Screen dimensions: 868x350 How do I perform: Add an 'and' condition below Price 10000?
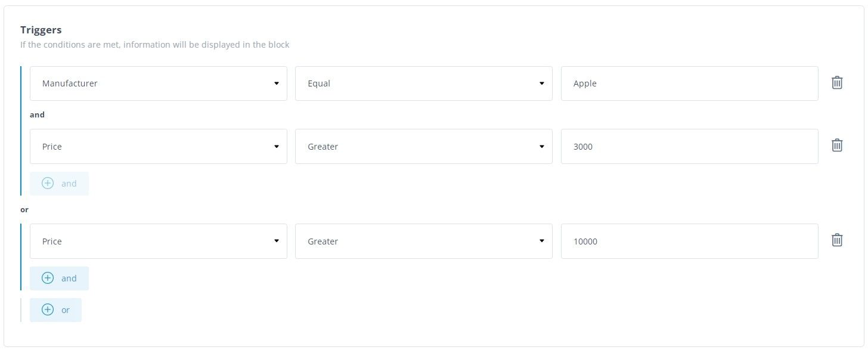60,278
